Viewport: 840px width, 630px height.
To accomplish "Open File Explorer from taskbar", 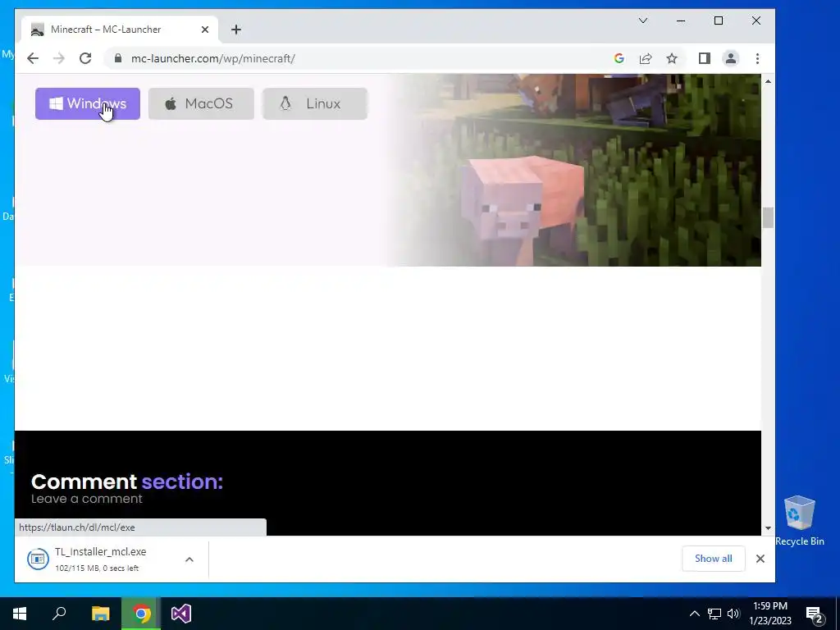I will [x=100, y=614].
